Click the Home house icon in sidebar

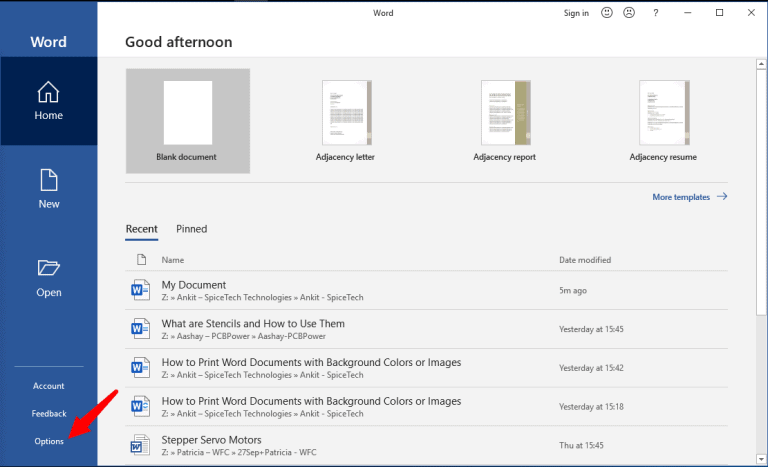48,92
